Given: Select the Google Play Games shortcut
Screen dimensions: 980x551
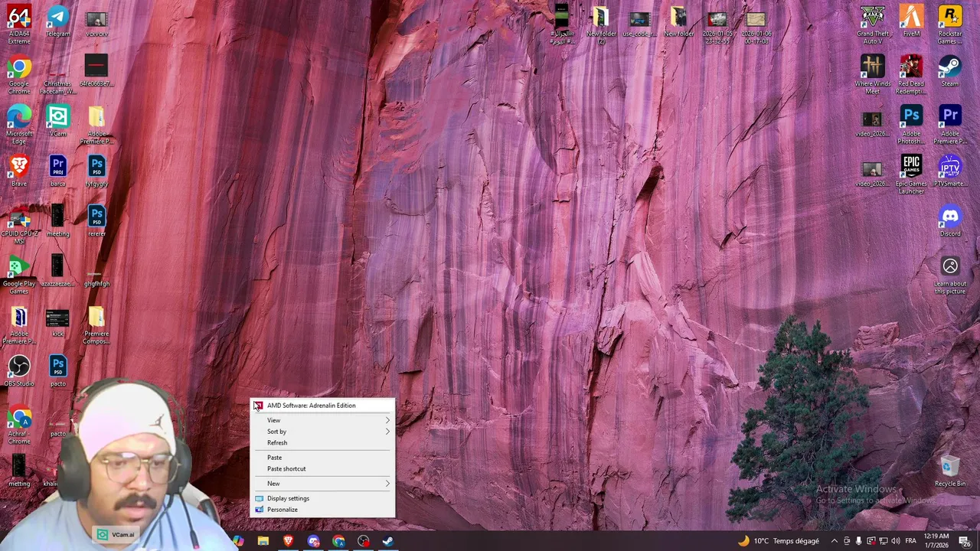Looking at the screenshot, I should [x=19, y=275].
